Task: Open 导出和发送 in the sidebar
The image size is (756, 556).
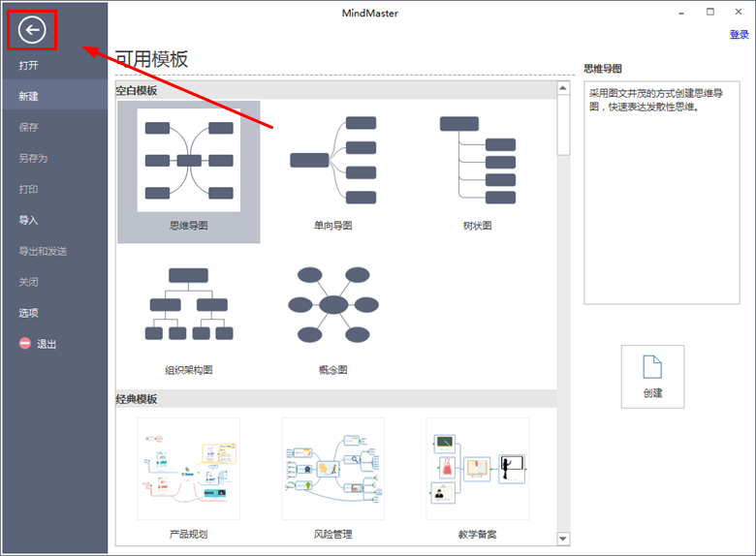Action: [x=43, y=251]
